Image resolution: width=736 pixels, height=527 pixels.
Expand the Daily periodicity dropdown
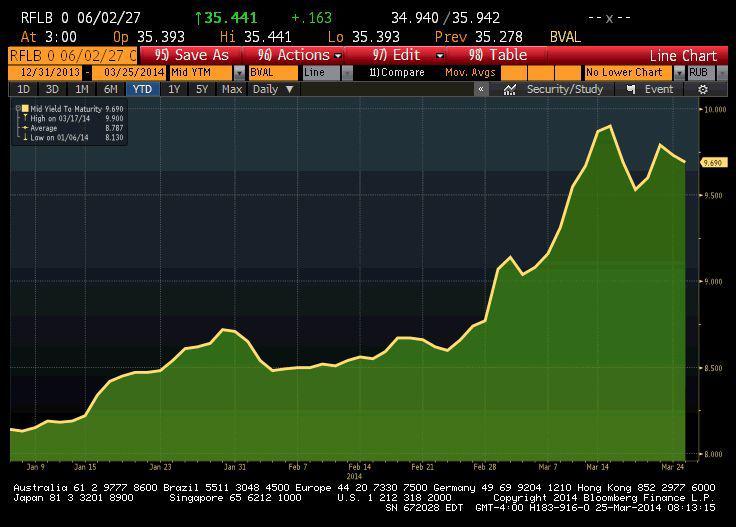tap(290, 89)
